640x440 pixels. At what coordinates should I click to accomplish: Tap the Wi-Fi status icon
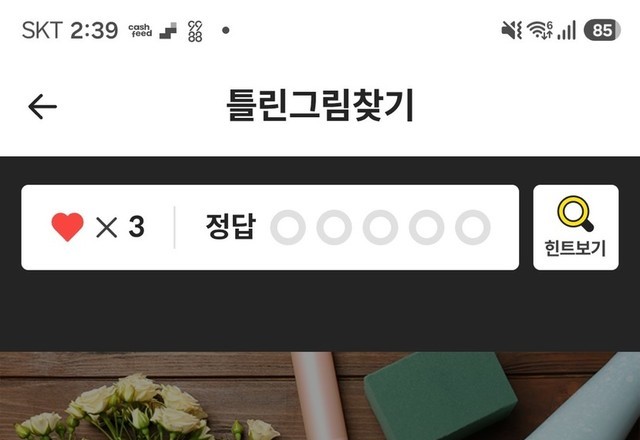coord(540,31)
